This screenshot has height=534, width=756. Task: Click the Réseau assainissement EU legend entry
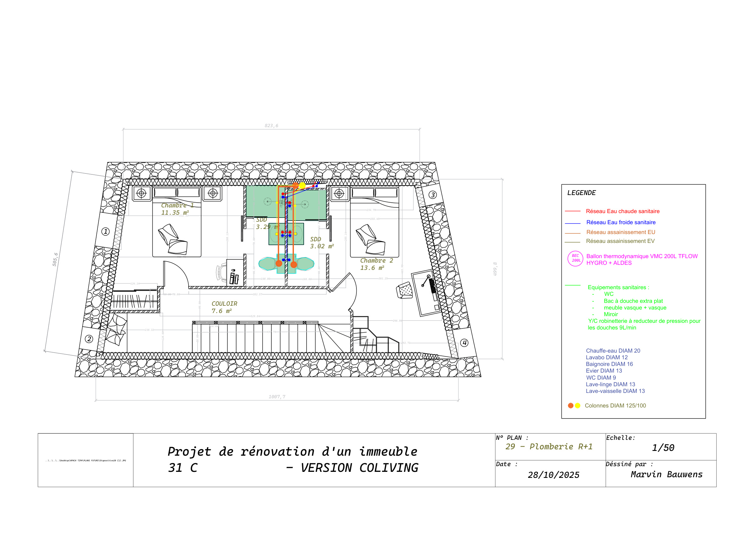pyautogui.click(x=620, y=232)
